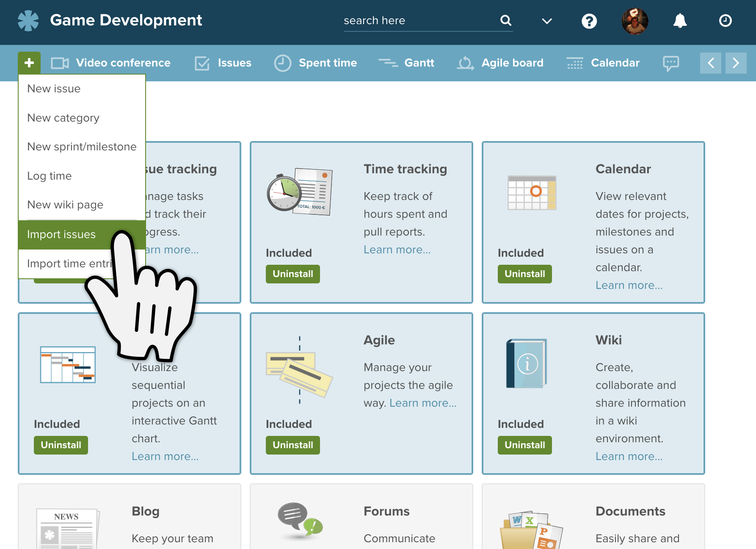Open the user avatar profile
756x549 pixels.
point(635,21)
